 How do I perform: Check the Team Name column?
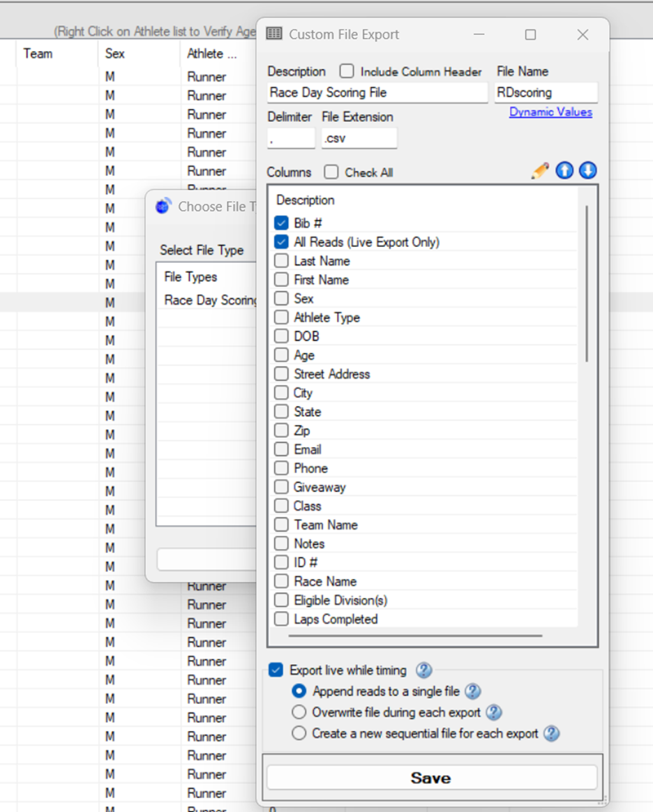[281, 525]
